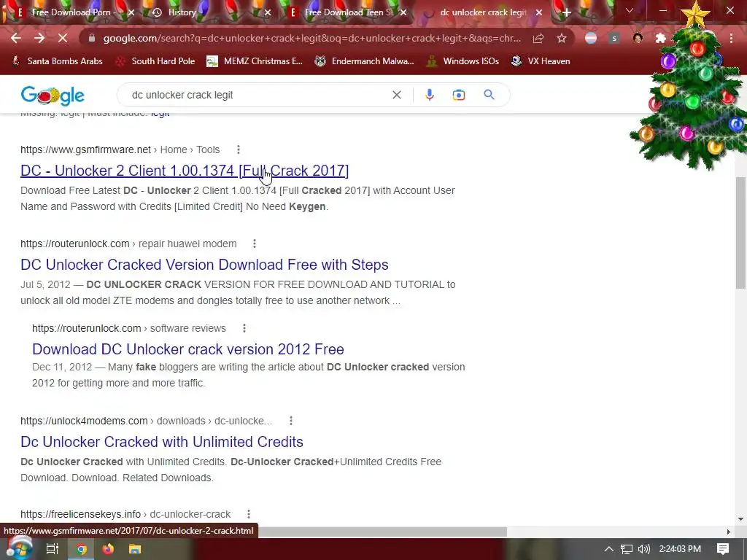Bookmark this page with the star icon
Screen dimensions: 747x560
[562, 38]
